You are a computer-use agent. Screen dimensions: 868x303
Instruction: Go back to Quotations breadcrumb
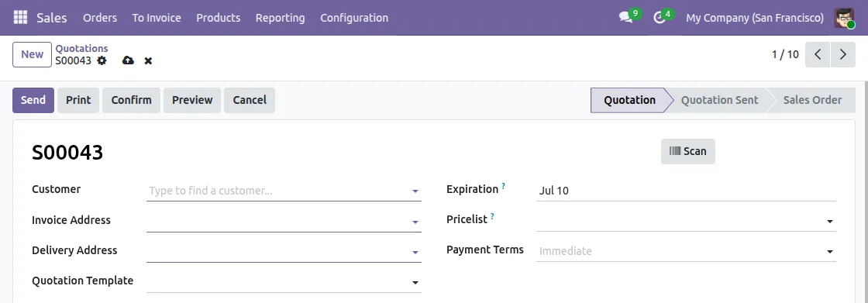coord(82,49)
